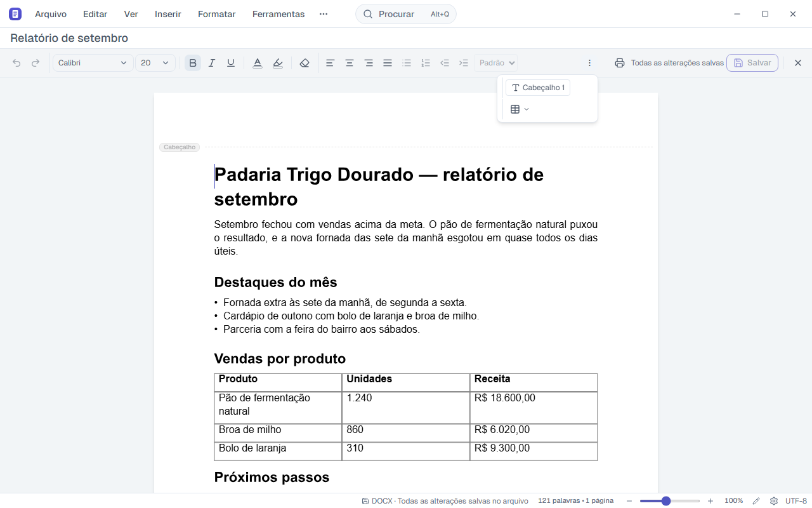Open the Calibri font family dropdown
The image size is (812, 508).
93,63
